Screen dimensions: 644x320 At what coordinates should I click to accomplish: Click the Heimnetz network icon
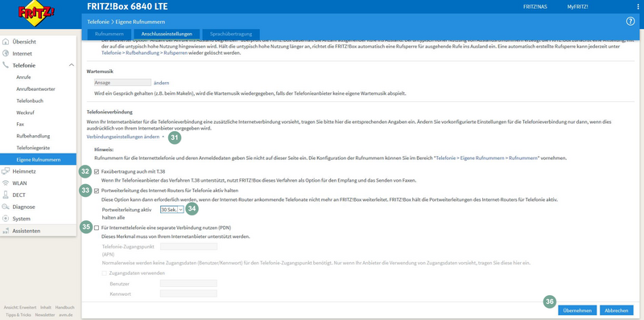pyautogui.click(x=6, y=171)
